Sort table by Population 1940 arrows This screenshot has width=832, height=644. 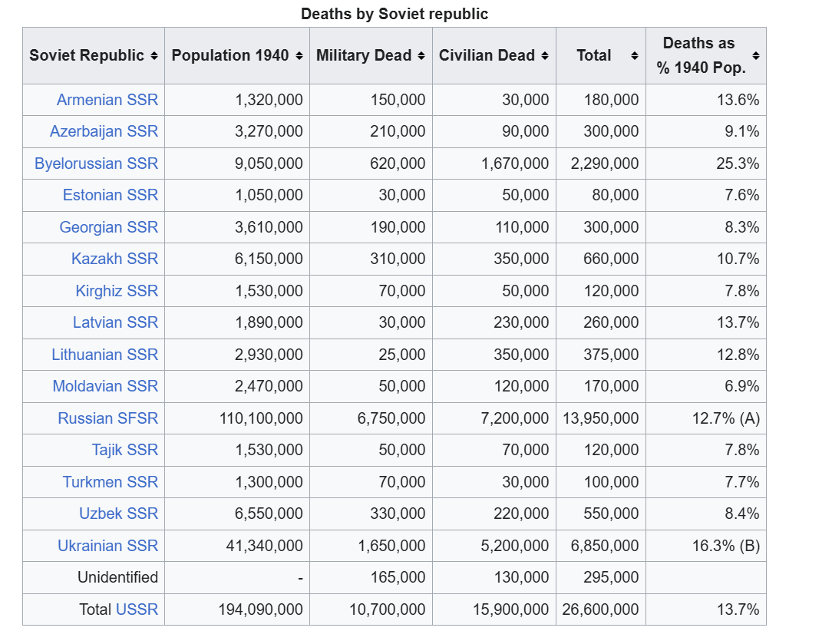coord(299,56)
